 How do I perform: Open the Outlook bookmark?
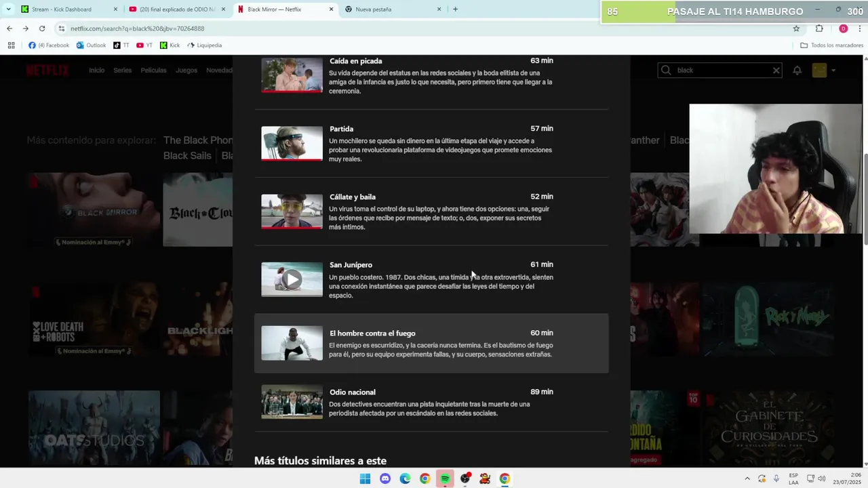click(x=91, y=45)
